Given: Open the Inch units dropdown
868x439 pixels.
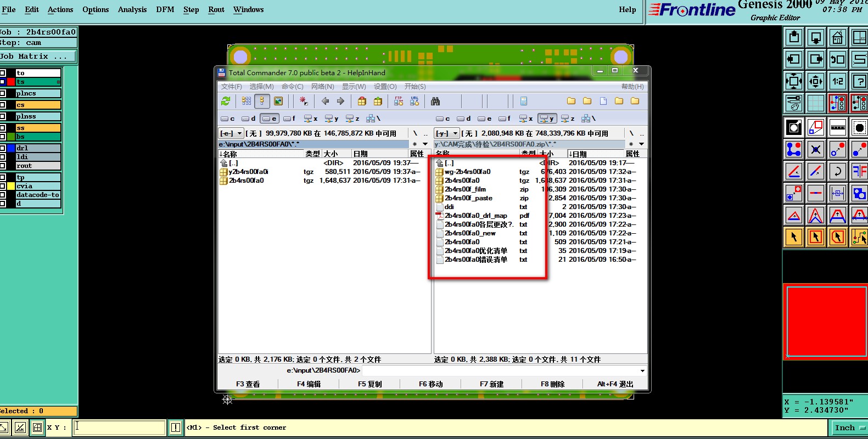Looking at the screenshot, I should [849, 428].
